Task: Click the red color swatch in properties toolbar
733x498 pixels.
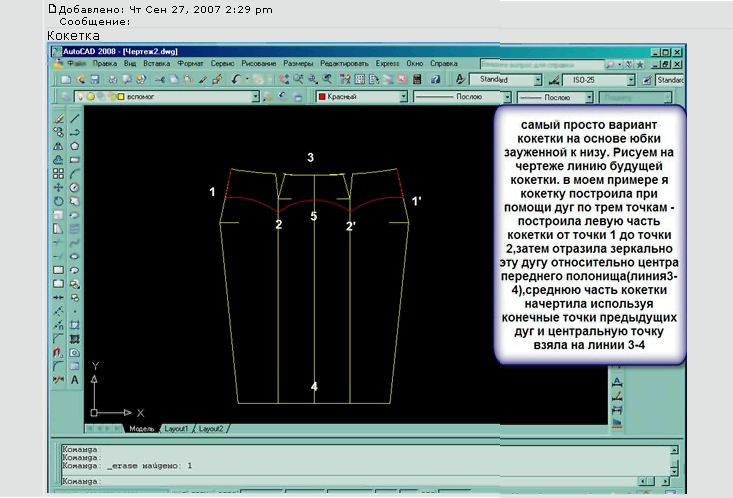Action: tap(323, 97)
